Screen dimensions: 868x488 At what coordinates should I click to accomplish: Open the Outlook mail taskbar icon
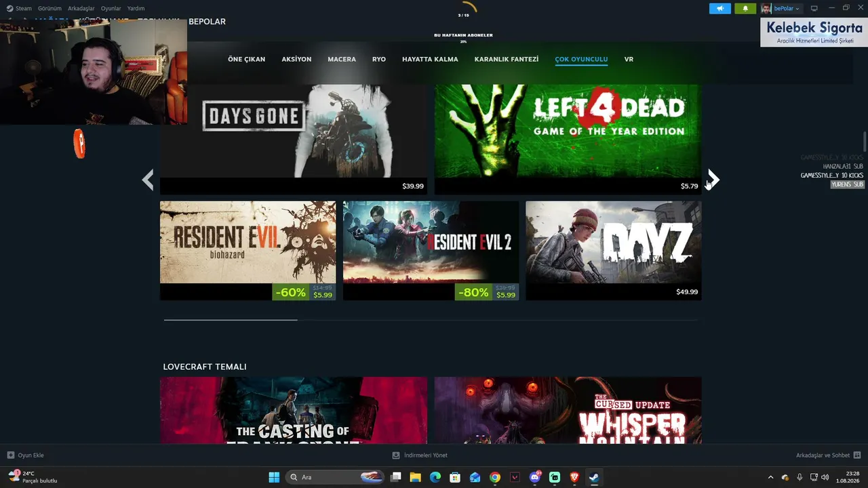click(475, 477)
